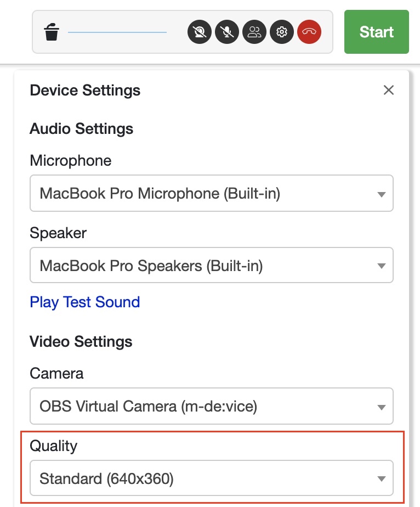Click the blue line beside the trash icon

pos(117,32)
